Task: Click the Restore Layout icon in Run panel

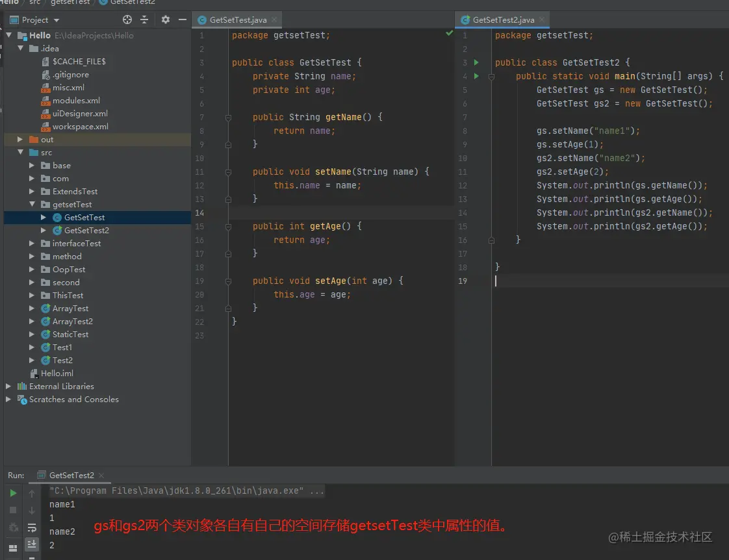Action: pyautogui.click(x=13, y=548)
